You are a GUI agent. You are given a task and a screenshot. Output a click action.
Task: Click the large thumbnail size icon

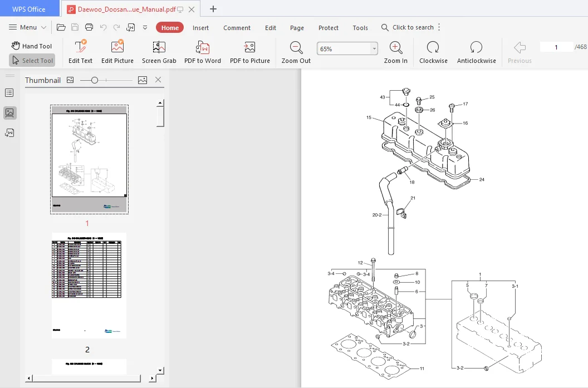[143, 80]
